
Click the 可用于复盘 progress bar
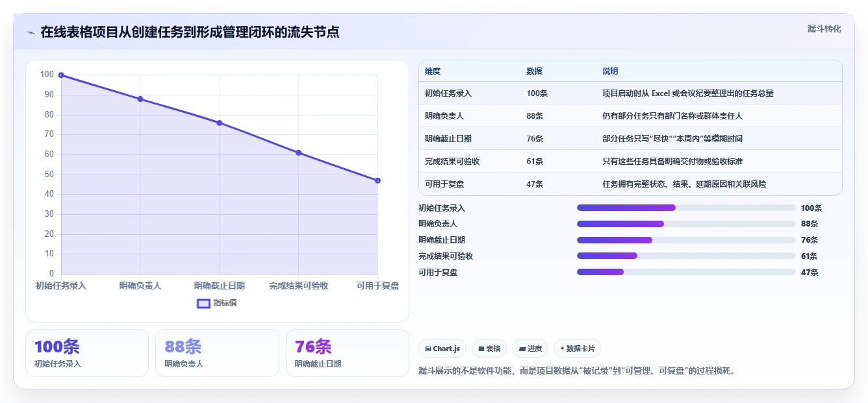[686, 272]
